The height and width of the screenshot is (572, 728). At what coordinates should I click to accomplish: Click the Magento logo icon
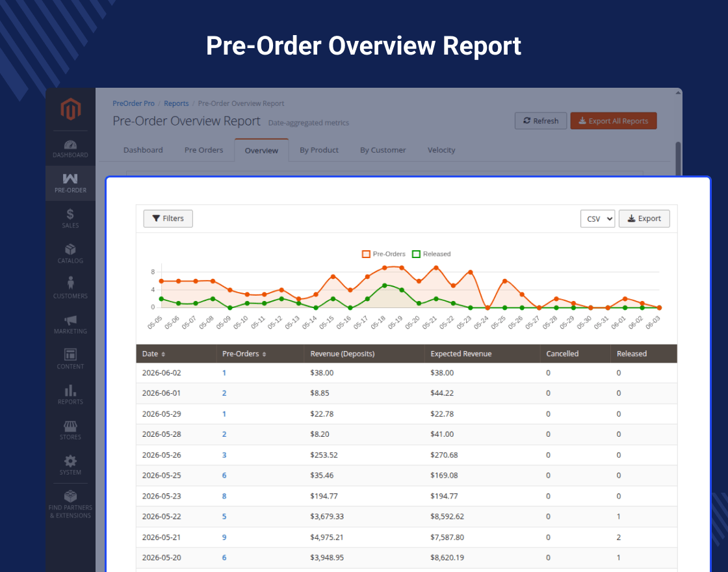[x=71, y=109]
